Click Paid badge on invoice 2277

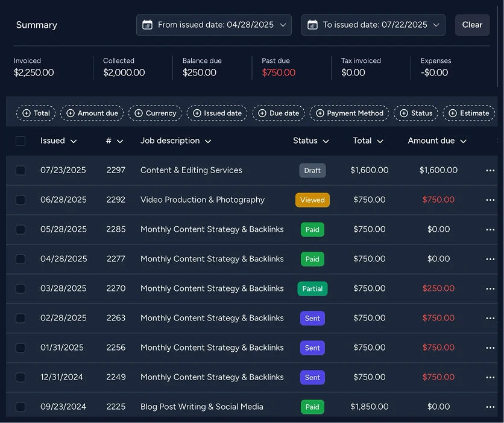click(x=312, y=259)
